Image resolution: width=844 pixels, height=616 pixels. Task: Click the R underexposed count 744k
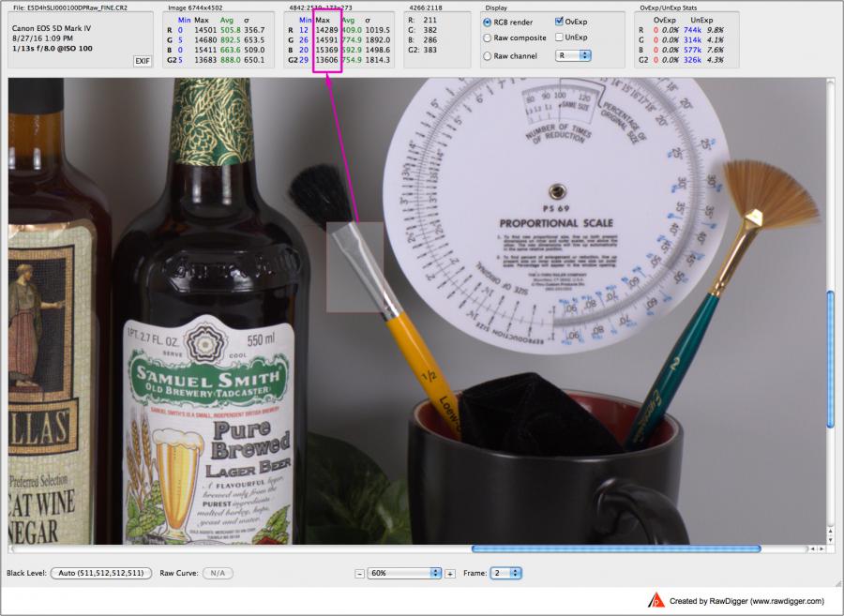point(692,30)
